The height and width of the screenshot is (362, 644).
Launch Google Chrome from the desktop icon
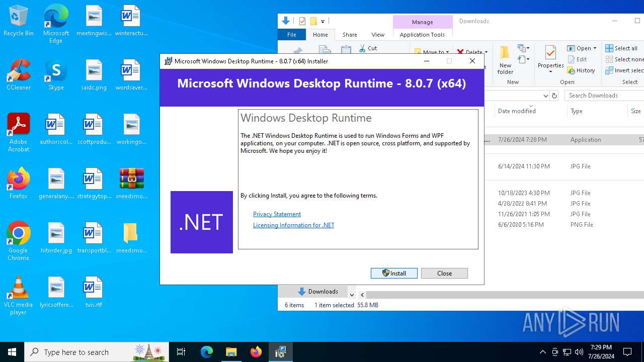click(x=18, y=241)
